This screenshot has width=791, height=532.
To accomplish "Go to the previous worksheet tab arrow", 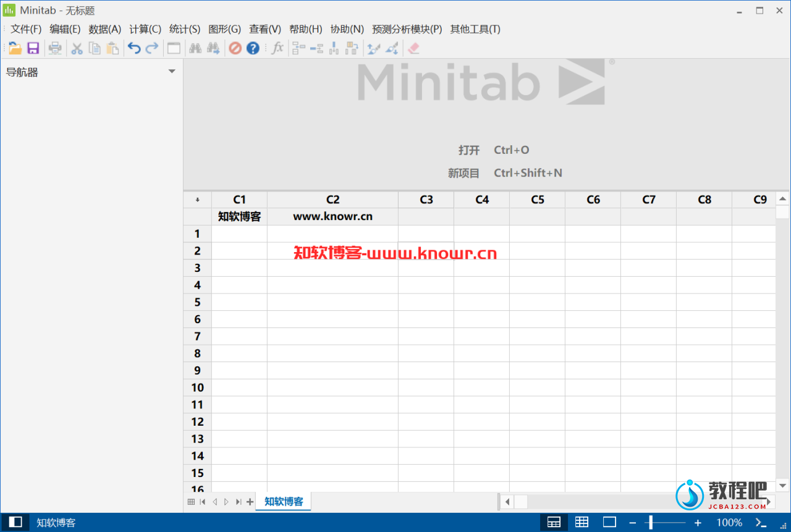I will click(x=214, y=502).
